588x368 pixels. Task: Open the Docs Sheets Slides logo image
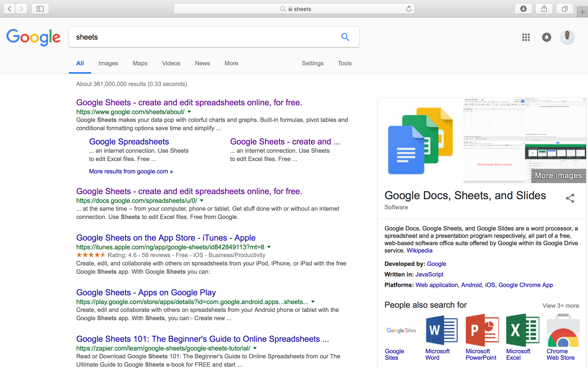(421, 141)
